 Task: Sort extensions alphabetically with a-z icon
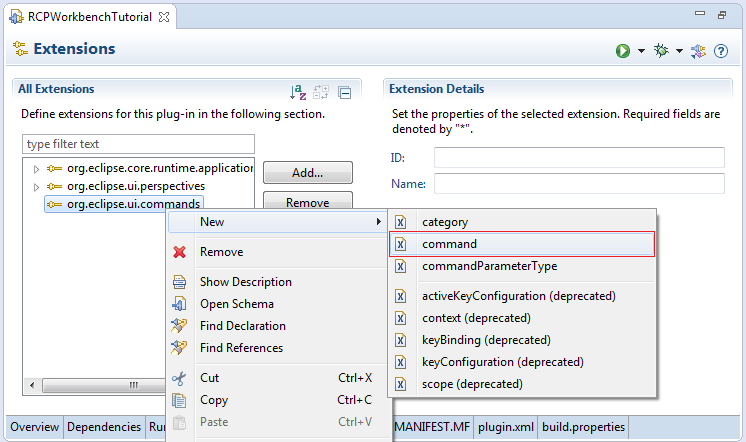(298, 91)
